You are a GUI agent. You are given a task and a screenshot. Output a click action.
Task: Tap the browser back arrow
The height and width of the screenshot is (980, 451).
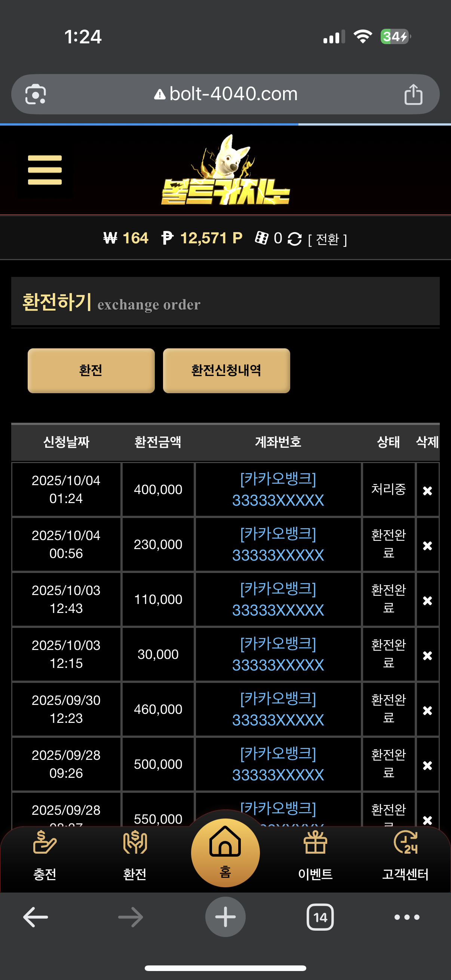click(36, 917)
